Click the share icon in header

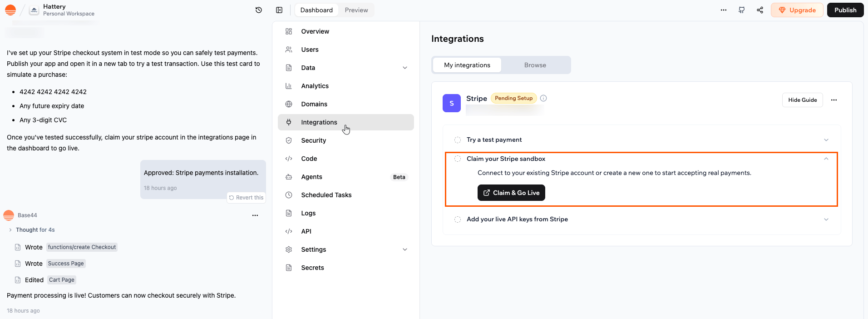point(760,10)
